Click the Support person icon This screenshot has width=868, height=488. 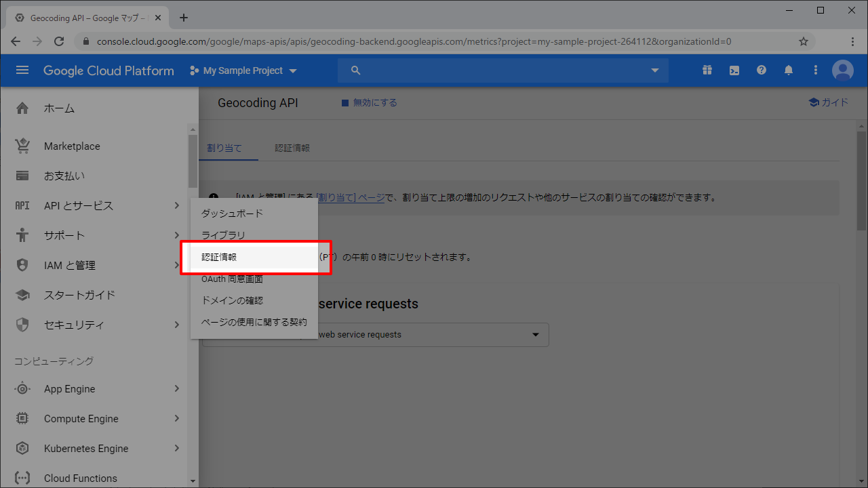(x=22, y=236)
